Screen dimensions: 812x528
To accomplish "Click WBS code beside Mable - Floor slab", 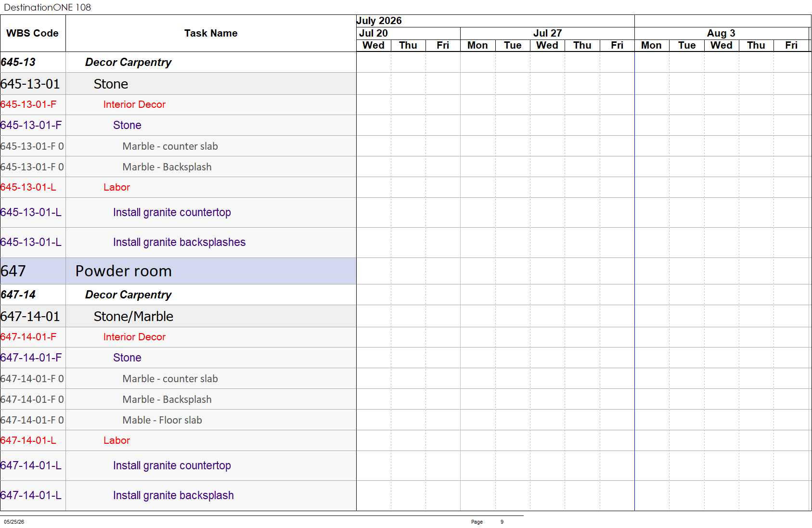I will click(32, 420).
